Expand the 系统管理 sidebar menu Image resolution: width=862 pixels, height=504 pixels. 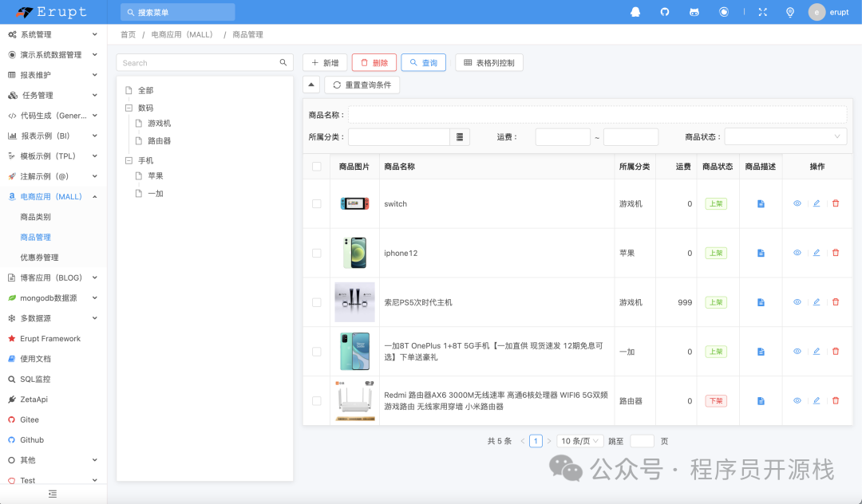[53, 34]
